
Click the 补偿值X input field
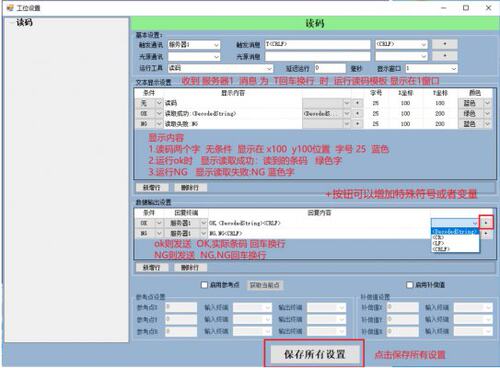[x=403, y=307]
